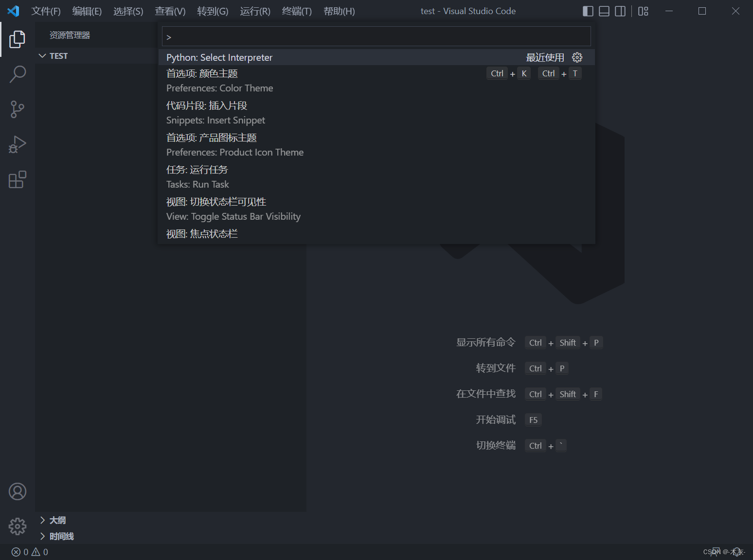Open the Extensions view icon
The image size is (753, 560).
(17, 179)
